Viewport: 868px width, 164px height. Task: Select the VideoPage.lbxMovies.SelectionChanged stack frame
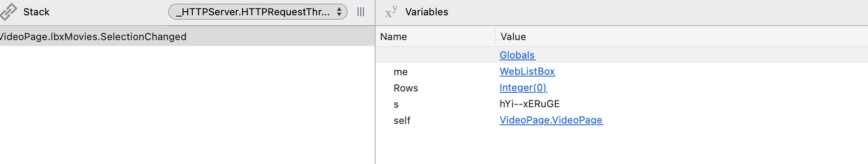[187, 36]
